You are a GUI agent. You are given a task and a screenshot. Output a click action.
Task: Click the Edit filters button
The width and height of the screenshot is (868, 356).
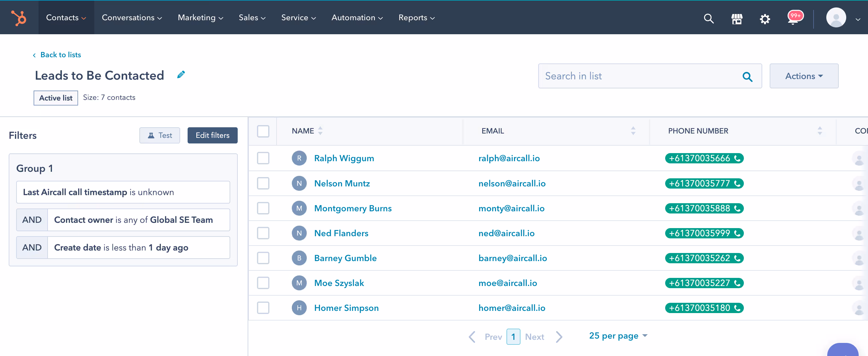pyautogui.click(x=212, y=135)
